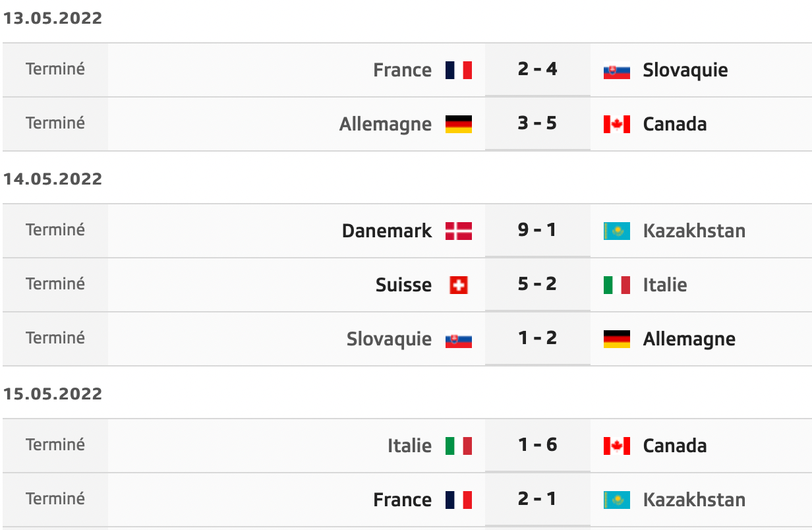Click Terminé status of Suisse–Italie match
Image resolution: width=812 pixels, height=530 pixels.
point(55,283)
